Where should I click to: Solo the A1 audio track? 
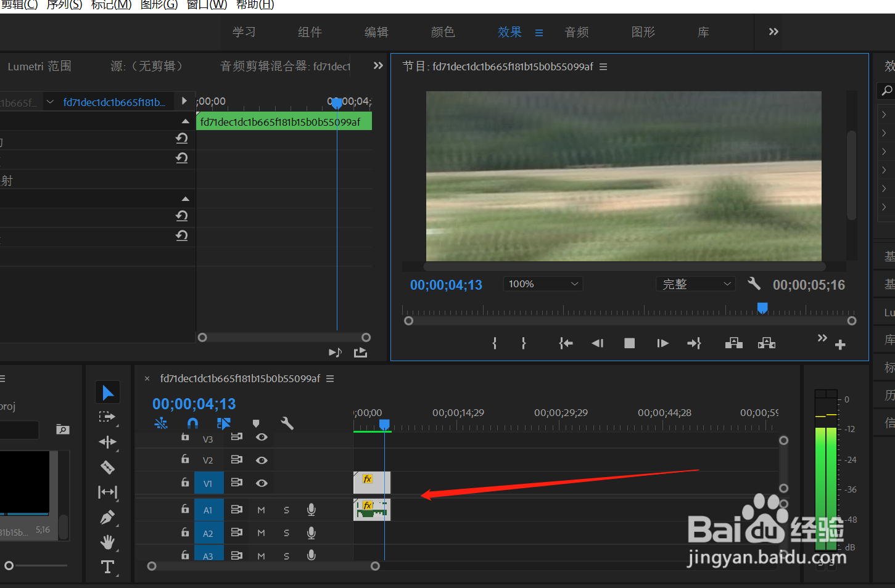pyautogui.click(x=286, y=510)
